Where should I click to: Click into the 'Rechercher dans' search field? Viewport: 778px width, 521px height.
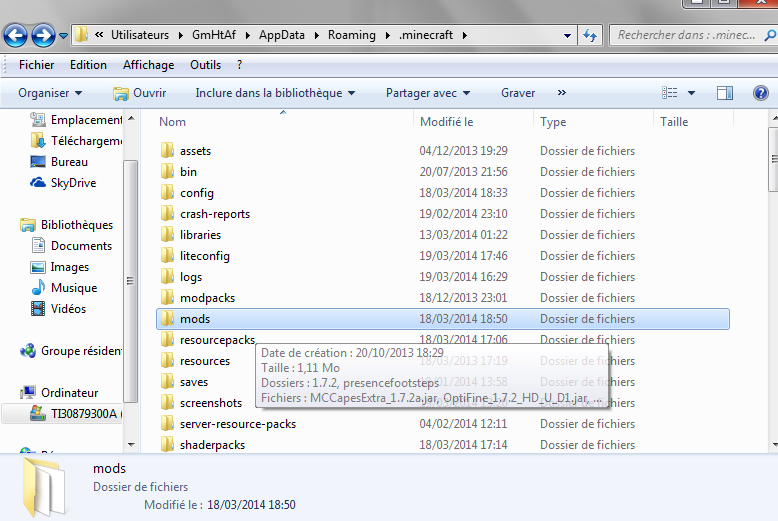[x=687, y=35]
